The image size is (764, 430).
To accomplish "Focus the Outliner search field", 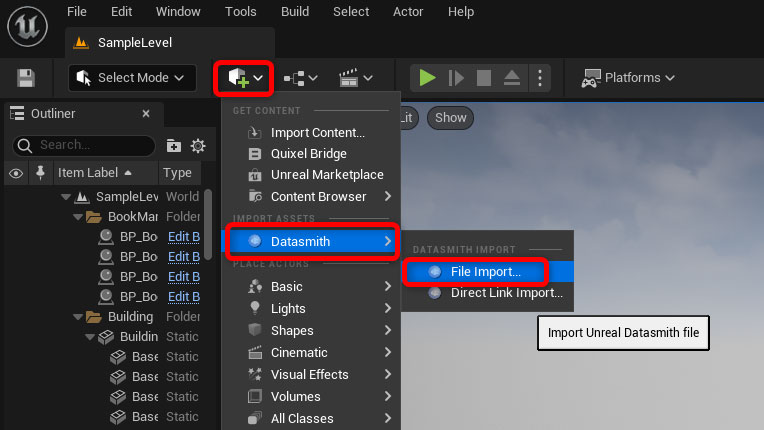I will (x=84, y=145).
